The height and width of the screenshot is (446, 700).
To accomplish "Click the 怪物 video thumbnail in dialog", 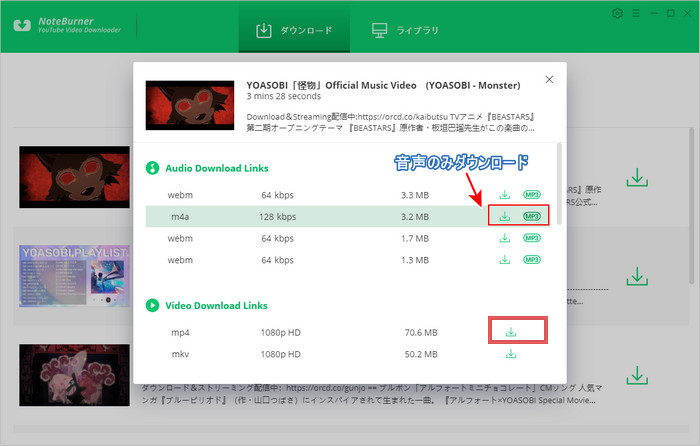I will (191, 104).
